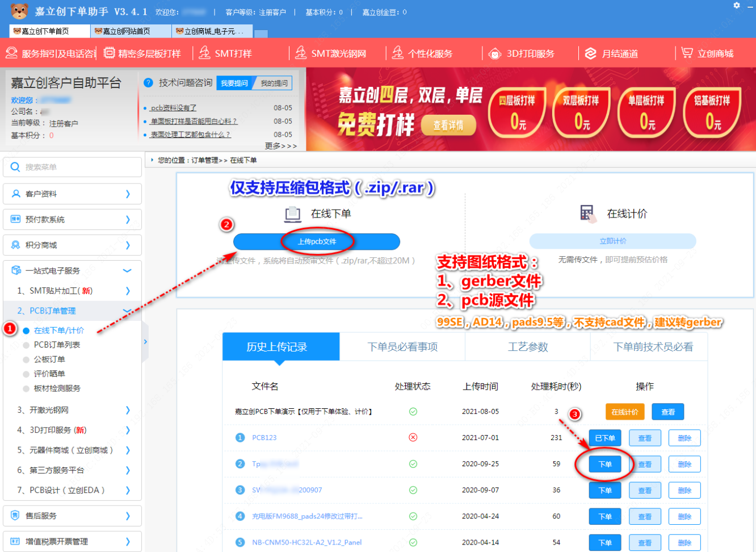This screenshot has height=552, width=756.
Task: Click the SMT激光钢网 icon in top navigation
Action: (301, 53)
